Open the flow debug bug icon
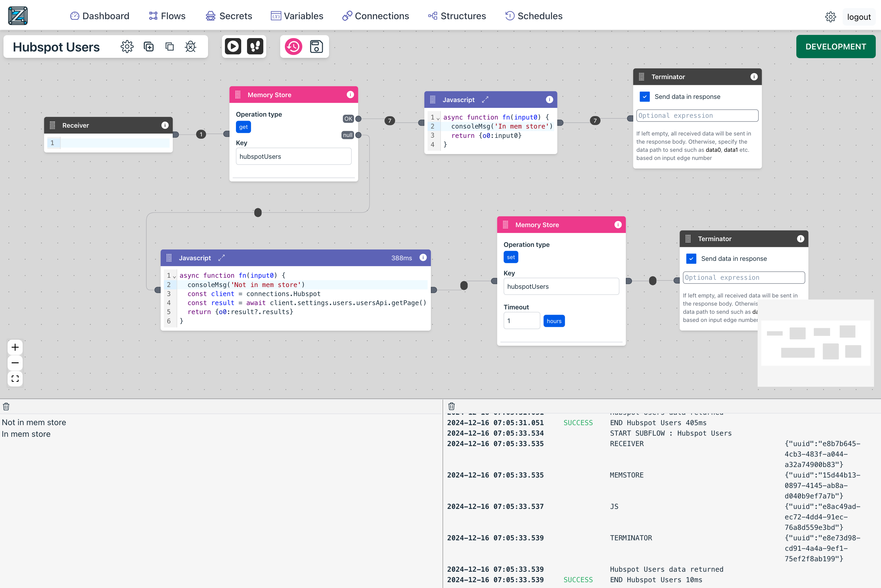 click(x=191, y=47)
